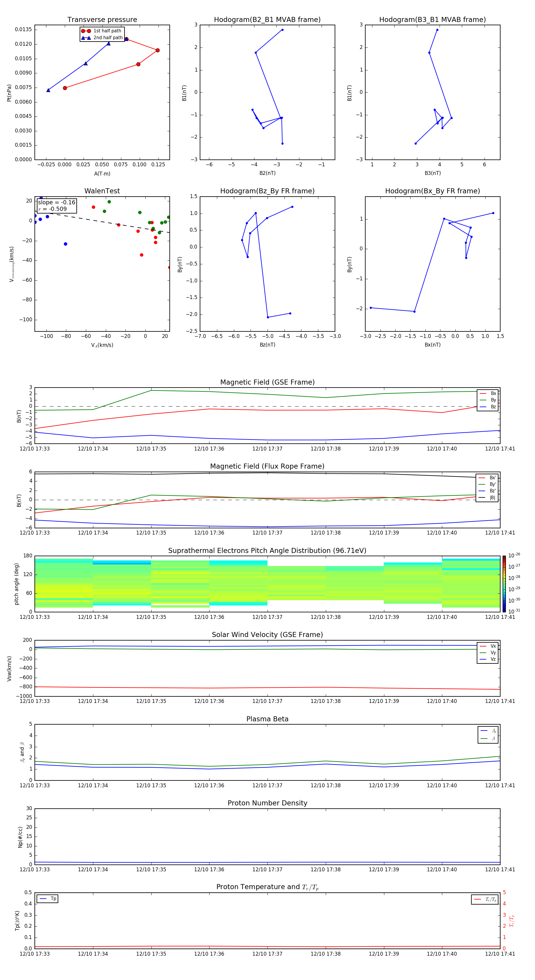Screen dimensions: 535x980
Task: Click 'Magnetic Field (Flux Rope Frame)' title
Action: [267, 467]
